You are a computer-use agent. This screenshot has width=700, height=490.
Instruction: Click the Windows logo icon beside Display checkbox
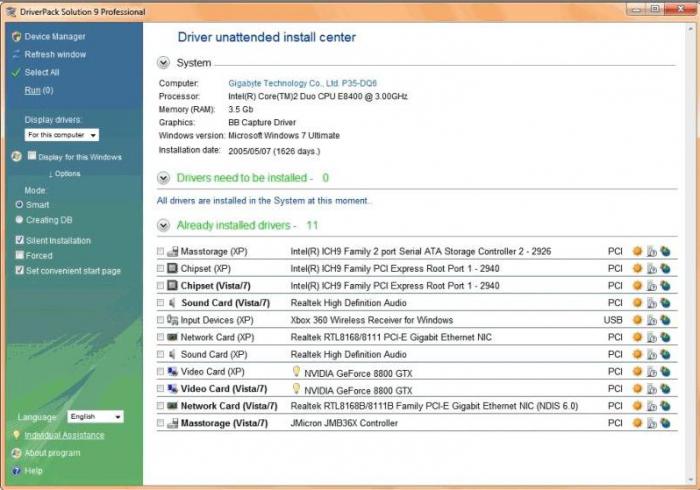pyautogui.click(x=17, y=156)
